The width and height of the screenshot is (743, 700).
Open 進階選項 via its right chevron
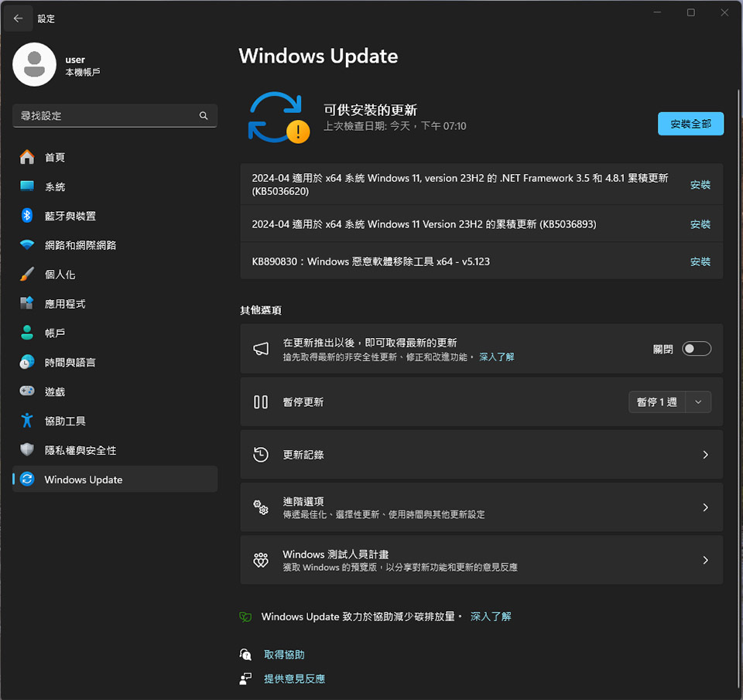click(706, 507)
